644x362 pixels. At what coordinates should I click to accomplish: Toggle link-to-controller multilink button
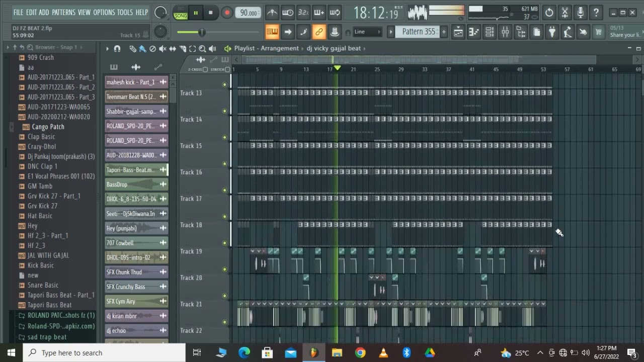[x=319, y=32]
